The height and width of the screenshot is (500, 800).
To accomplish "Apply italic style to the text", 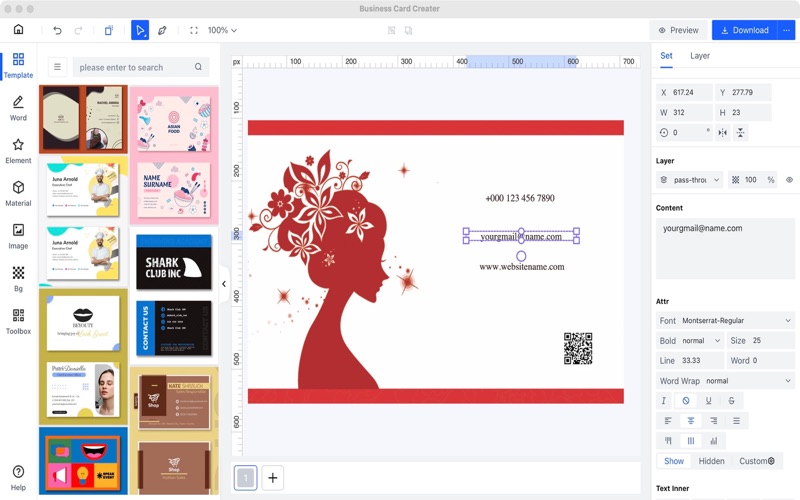I will 664,401.
